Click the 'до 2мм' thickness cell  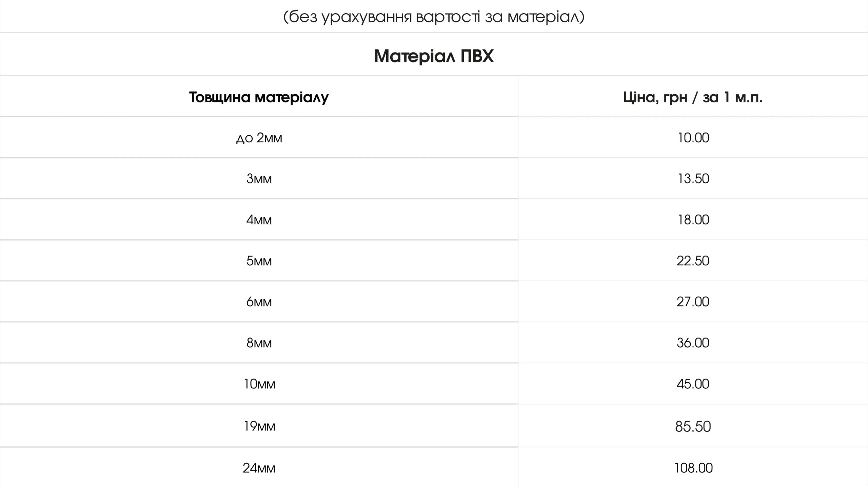(x=259, y=138)
